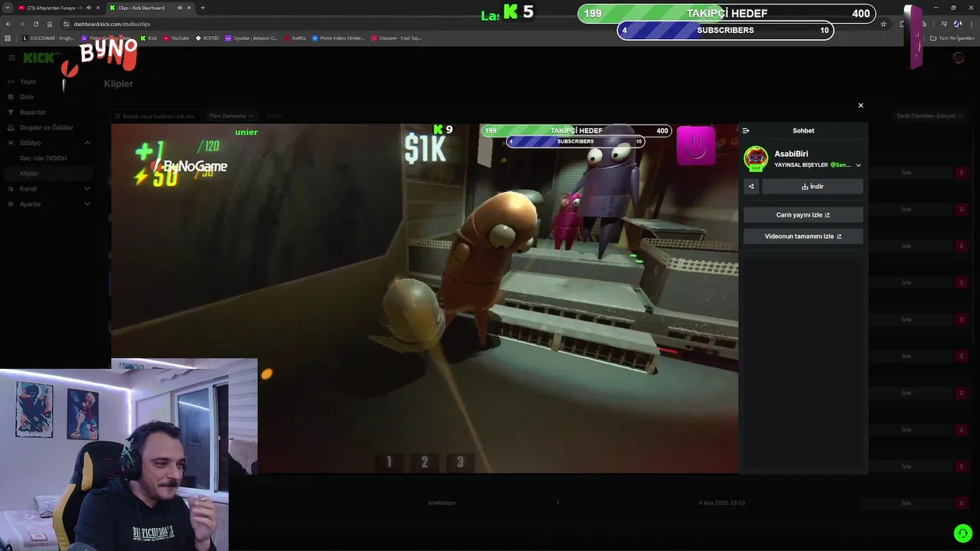Open the Tüm Zamanlar time filter
Screen dimensions: 980x551
(x=231, y=116)
